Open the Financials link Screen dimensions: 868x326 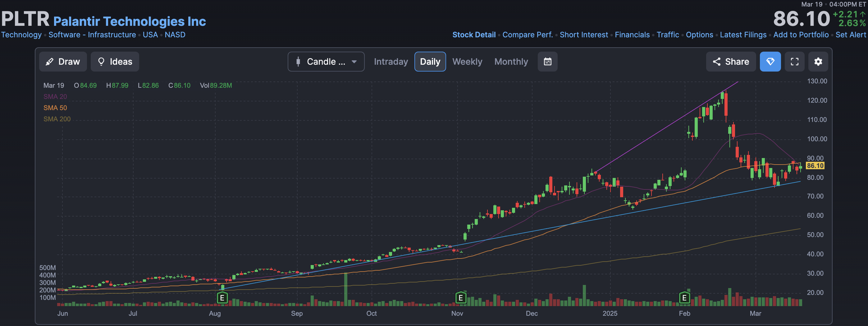(632, 35)
